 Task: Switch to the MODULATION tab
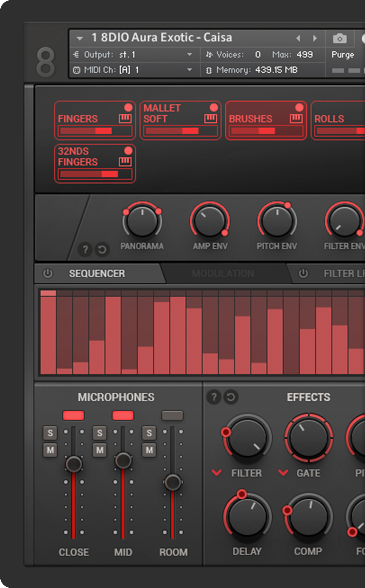point(223,273)
